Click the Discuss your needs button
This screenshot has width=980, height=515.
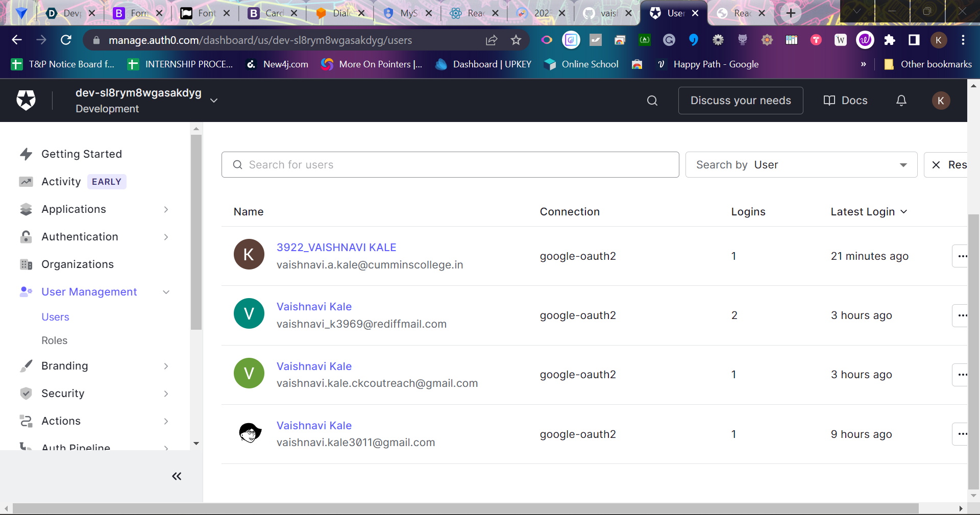pos(741,101)
